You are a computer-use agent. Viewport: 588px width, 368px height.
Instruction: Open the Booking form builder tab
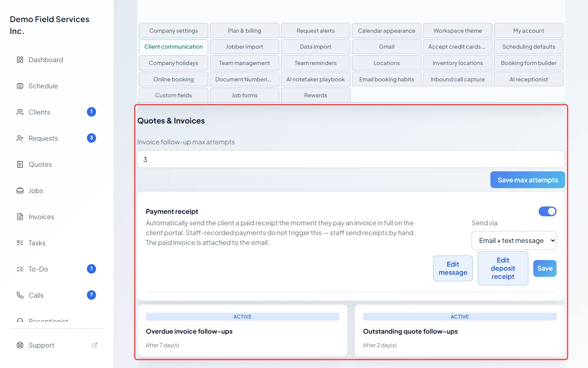coord(529,63)
